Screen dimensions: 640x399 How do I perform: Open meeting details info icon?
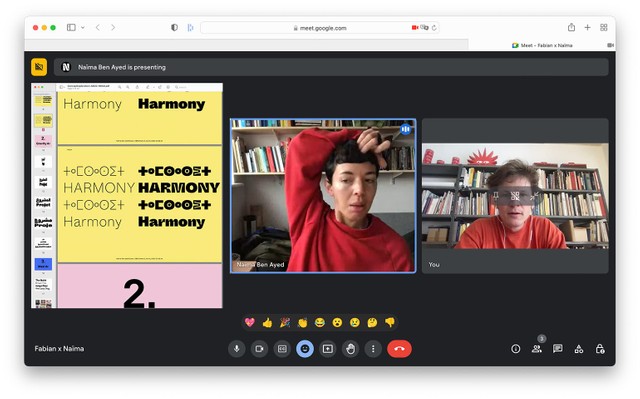pos(516,349)
